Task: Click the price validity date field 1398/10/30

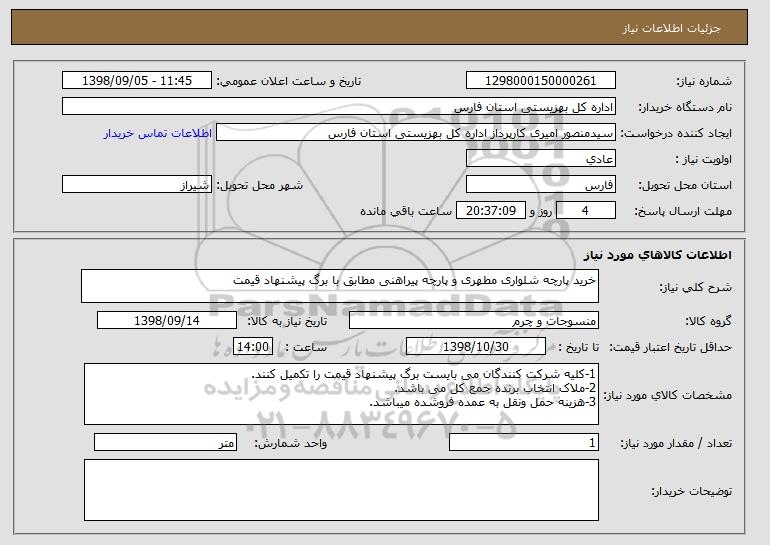Action: [x=476, y=347]
